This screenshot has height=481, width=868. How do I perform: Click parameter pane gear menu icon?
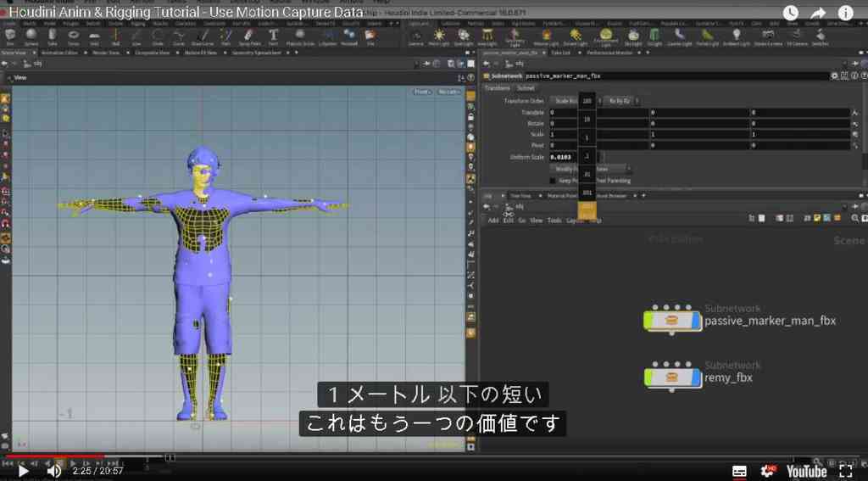point(834,76)
